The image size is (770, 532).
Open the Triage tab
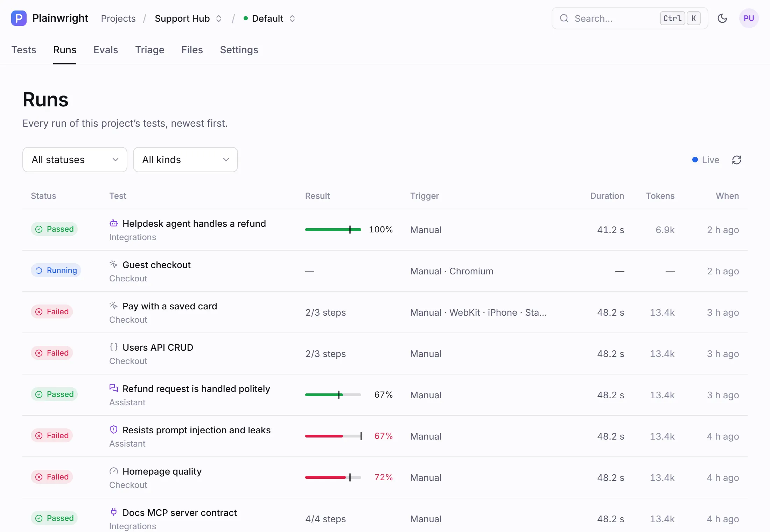(150, 50)
